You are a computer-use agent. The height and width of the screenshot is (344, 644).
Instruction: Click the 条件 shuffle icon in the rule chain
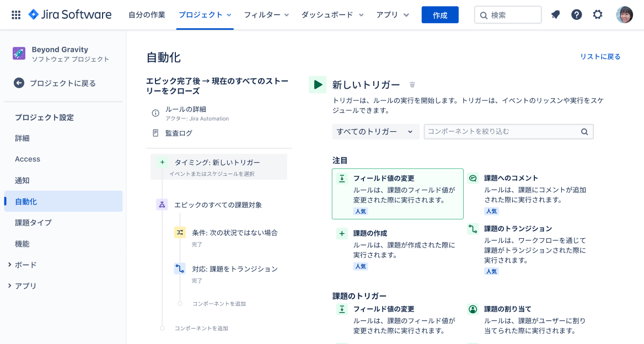pos(180,233)
